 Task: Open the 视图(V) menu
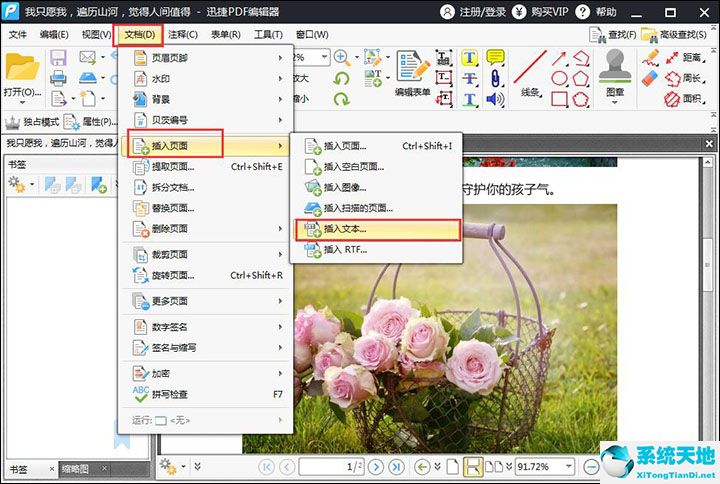96,35
